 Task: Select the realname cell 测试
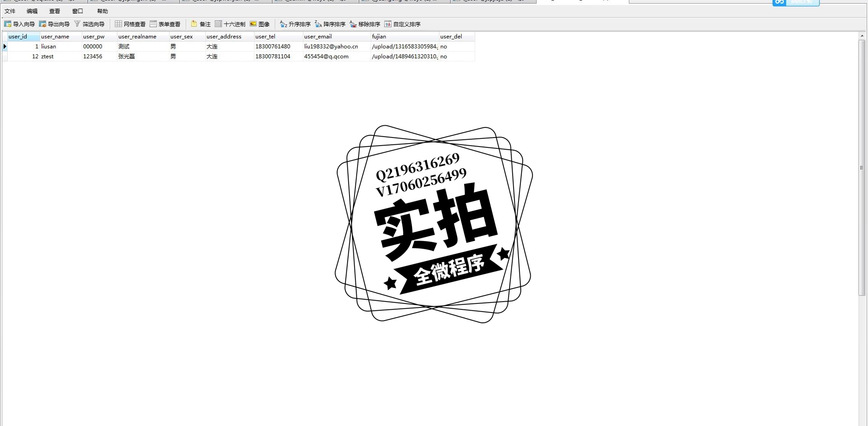(x=143, y=47)
